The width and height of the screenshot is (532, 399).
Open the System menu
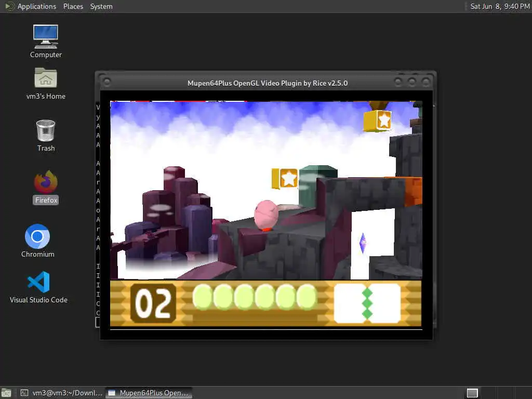(101, 6)
